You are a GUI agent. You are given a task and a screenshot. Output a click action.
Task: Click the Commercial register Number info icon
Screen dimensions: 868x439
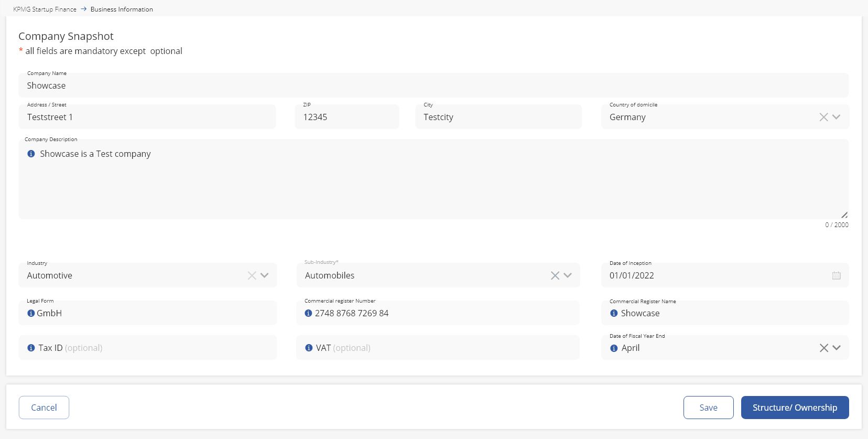(x=308, y=313)
